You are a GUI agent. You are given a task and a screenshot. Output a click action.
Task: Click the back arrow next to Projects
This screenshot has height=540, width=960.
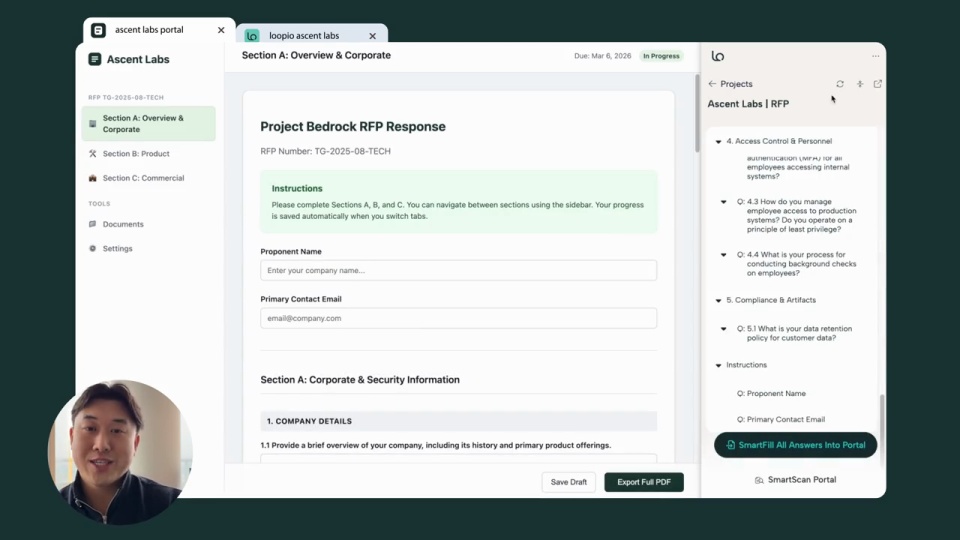point(712,84)
